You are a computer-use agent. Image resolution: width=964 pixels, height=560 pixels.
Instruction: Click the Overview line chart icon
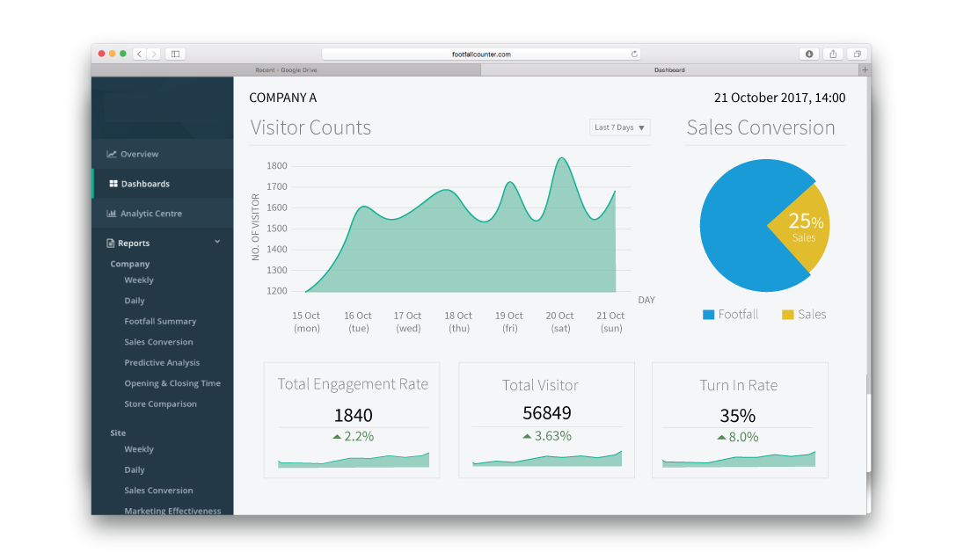(x=112, y=154)
